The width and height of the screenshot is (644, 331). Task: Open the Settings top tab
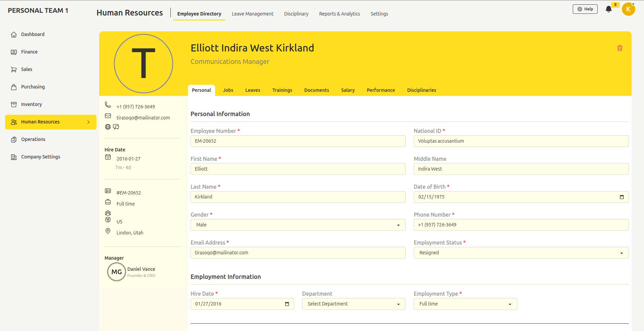click(379, 14)
